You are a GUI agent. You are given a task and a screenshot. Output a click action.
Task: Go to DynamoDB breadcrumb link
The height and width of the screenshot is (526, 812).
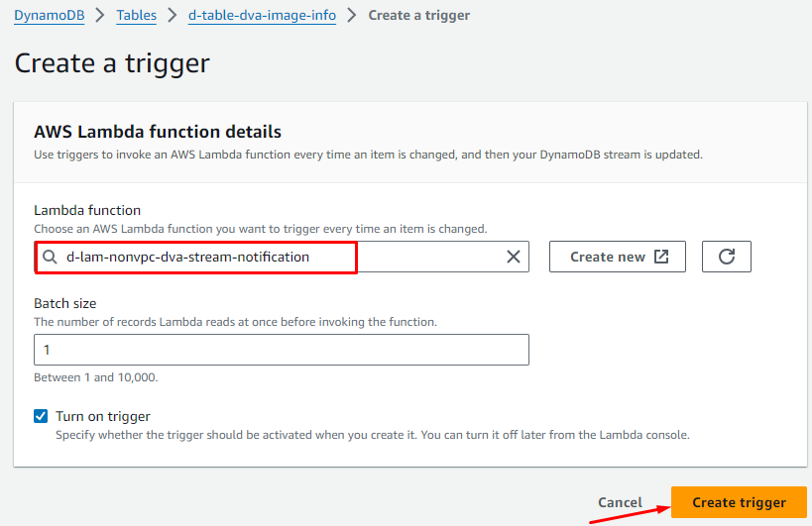pos(48,16)
